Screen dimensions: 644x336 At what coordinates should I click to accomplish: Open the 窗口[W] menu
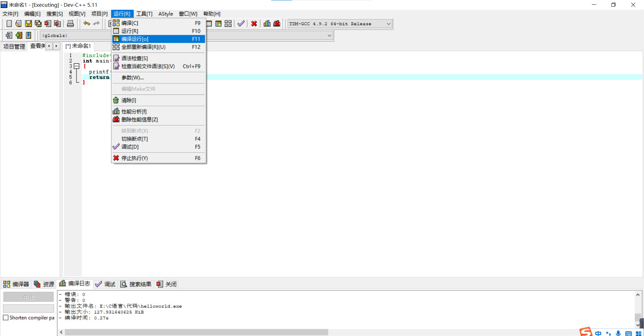tap(188, 14)
